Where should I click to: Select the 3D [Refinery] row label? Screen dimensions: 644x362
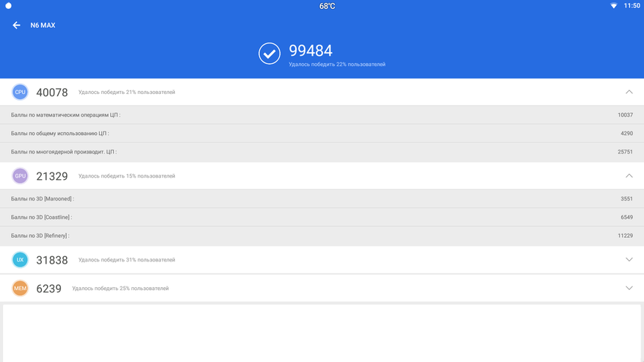click(40, 236)
